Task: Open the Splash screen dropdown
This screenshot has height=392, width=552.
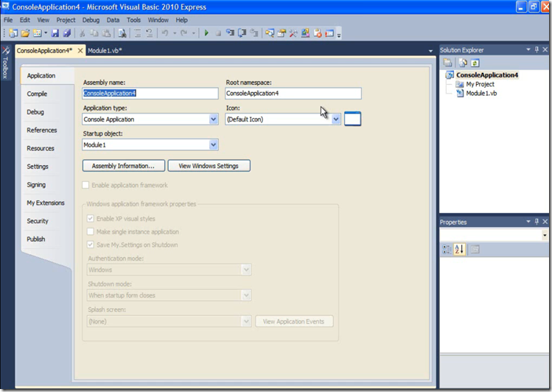Action: point(246,321)
